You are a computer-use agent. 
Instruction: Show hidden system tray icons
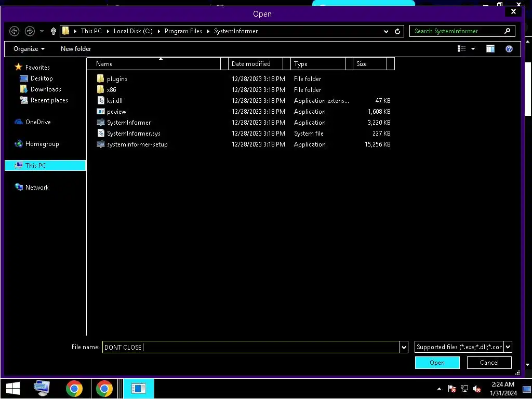[440, 389]
